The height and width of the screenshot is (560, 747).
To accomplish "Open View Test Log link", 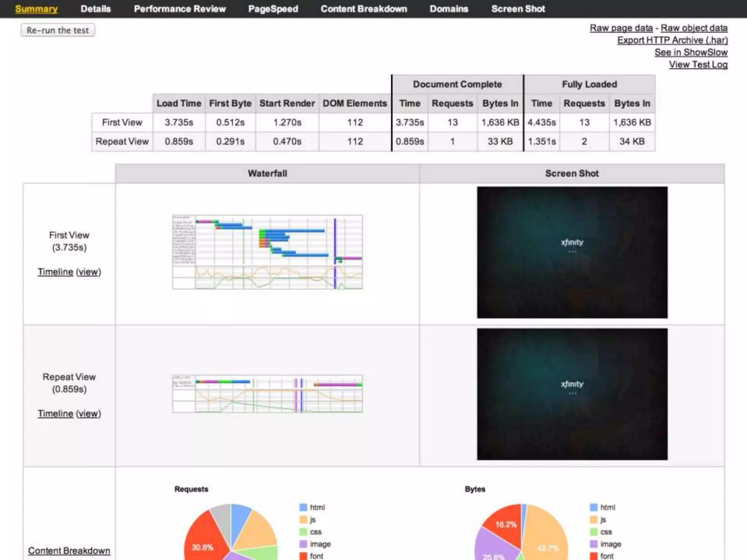I will (698, 65).
